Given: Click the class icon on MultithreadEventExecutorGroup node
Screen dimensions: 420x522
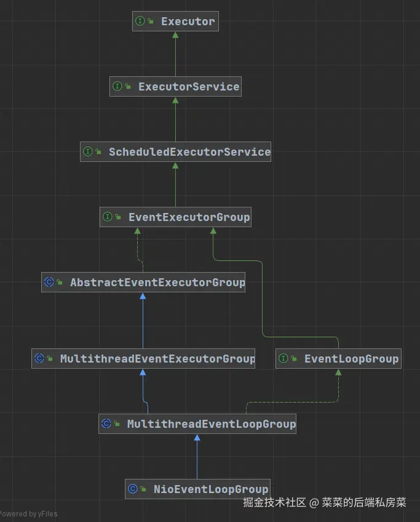Looking at the screenshot, I should [x=39, y=358].
